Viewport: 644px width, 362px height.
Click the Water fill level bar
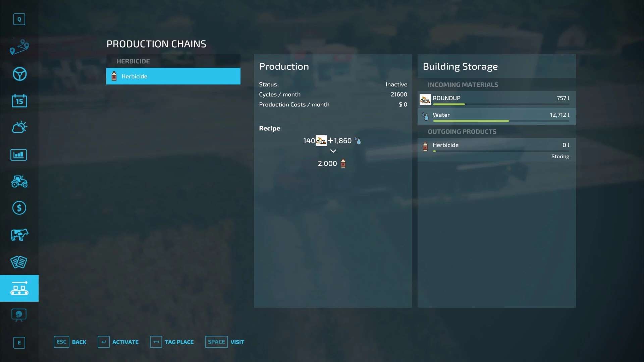500,121
